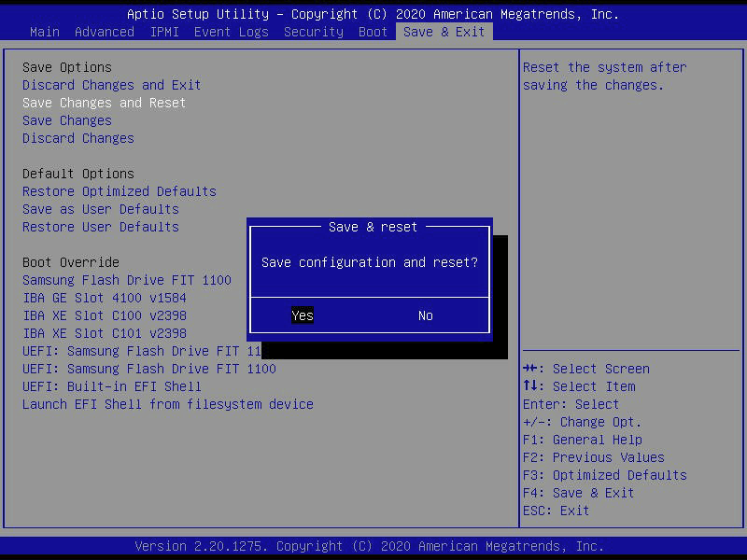The height and width of the screenshot is (560, 747).
Task: Select partially hidden UEFI: Samsung Flash Drive entry
Action: coord(142,351)
